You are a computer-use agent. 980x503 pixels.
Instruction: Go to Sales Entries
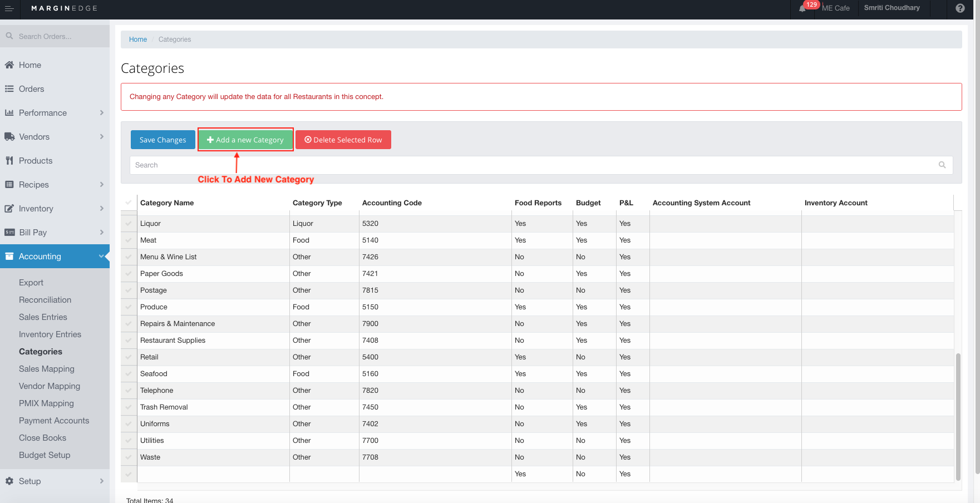coord(43,317)
